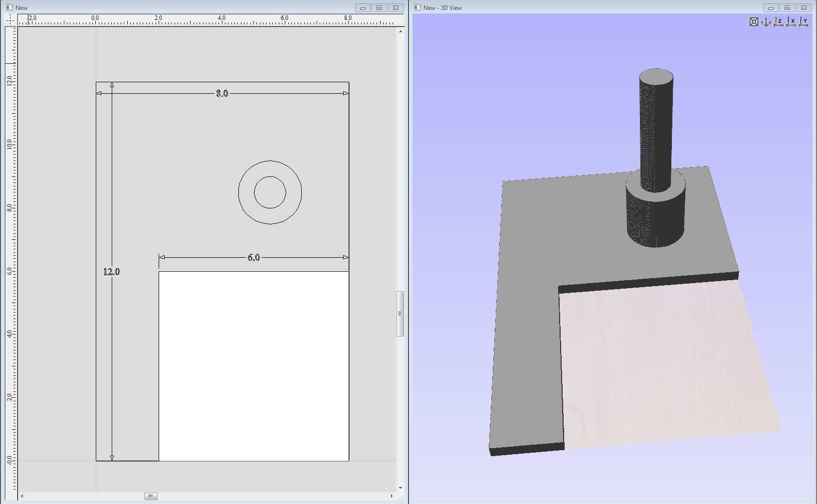Select the 12.0 height dimension label
Screen dimensions: 817x504
(111, 272)
